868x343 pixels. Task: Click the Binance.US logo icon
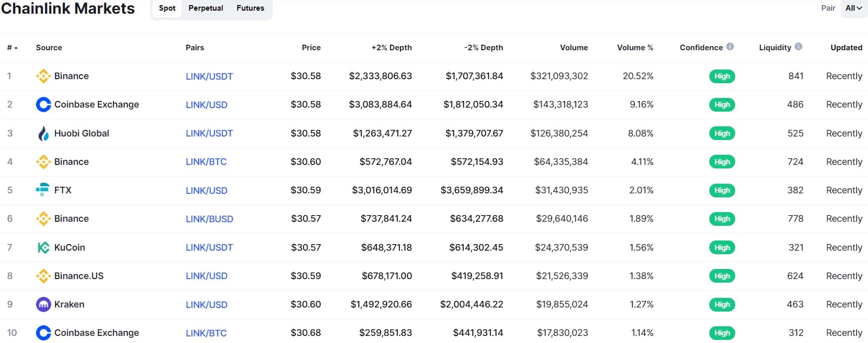coord(44,276)
